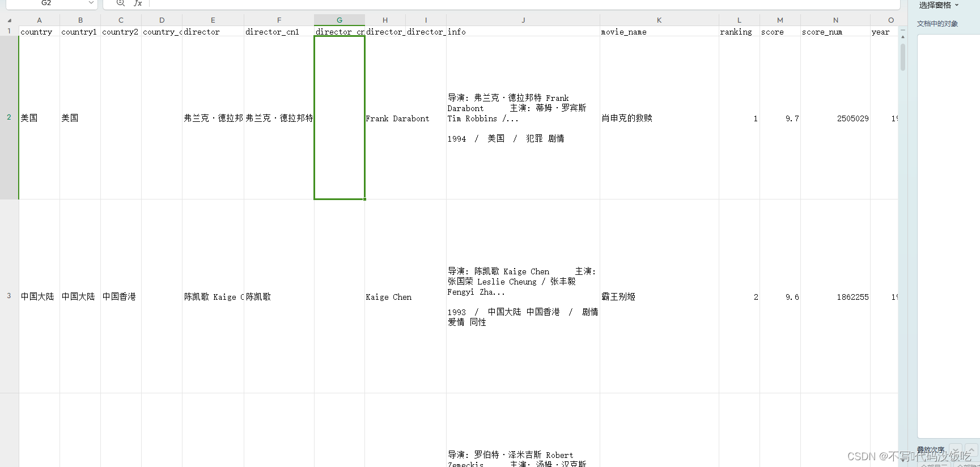Click score cell 9.6

pyautogui.click(x=780, y=296)
